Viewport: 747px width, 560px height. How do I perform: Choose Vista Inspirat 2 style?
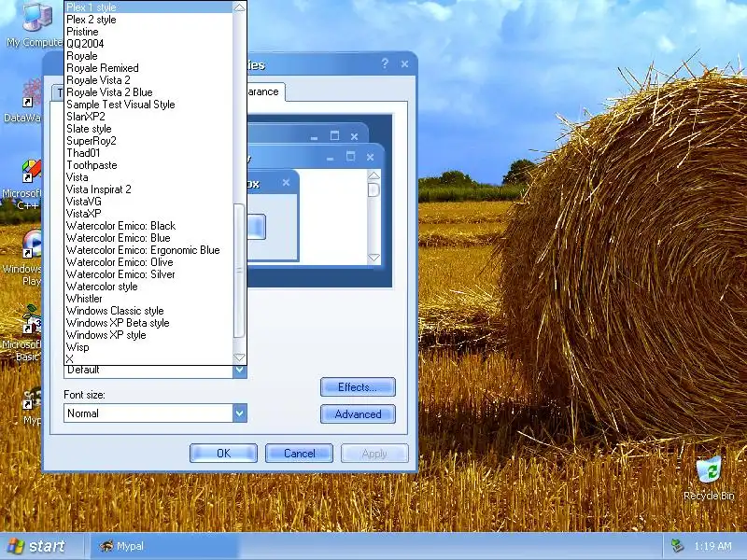tap(148, 189)
